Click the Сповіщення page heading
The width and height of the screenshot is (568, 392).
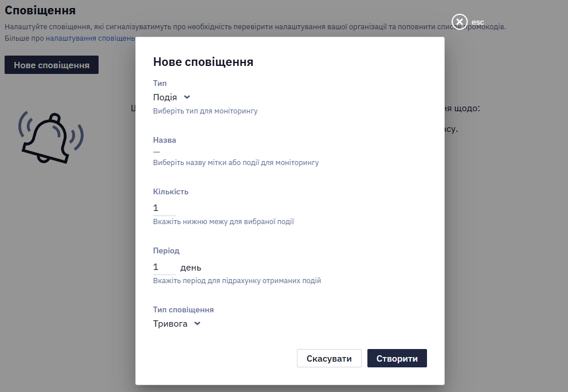pos(40,10)
